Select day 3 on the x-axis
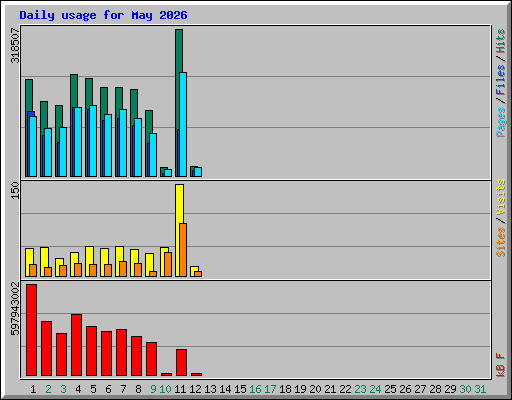The image size is (512, 400). [63, 389]
